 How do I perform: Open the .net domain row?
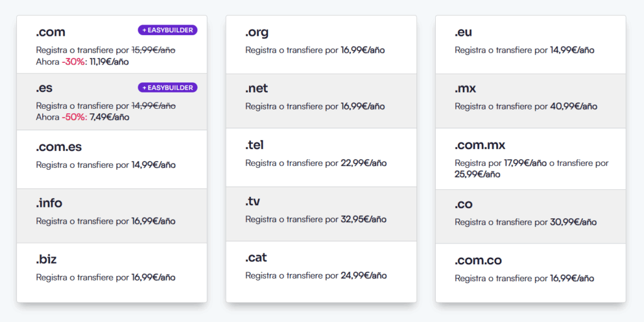(x=257, y=89)
